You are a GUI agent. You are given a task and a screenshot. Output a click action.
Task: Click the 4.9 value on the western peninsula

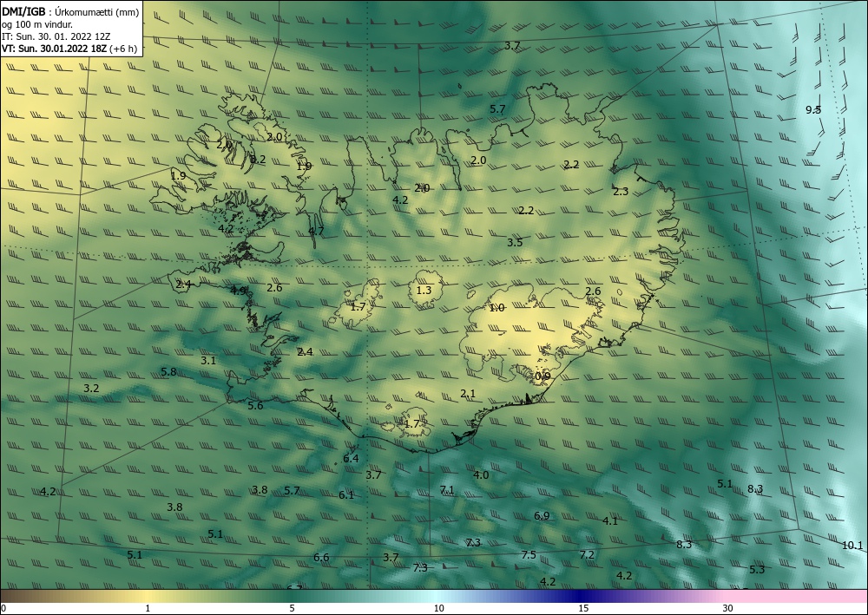[239, 291]
